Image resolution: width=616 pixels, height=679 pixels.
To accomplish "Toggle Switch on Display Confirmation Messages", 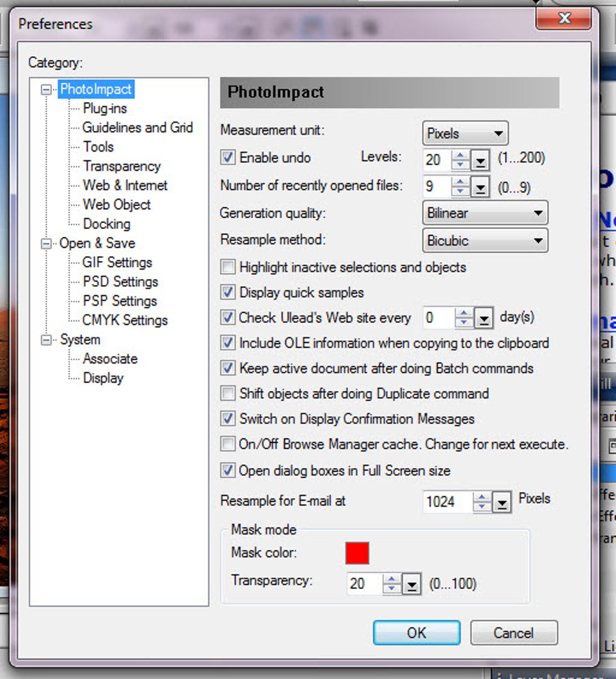I will click(x=228, y=419).
